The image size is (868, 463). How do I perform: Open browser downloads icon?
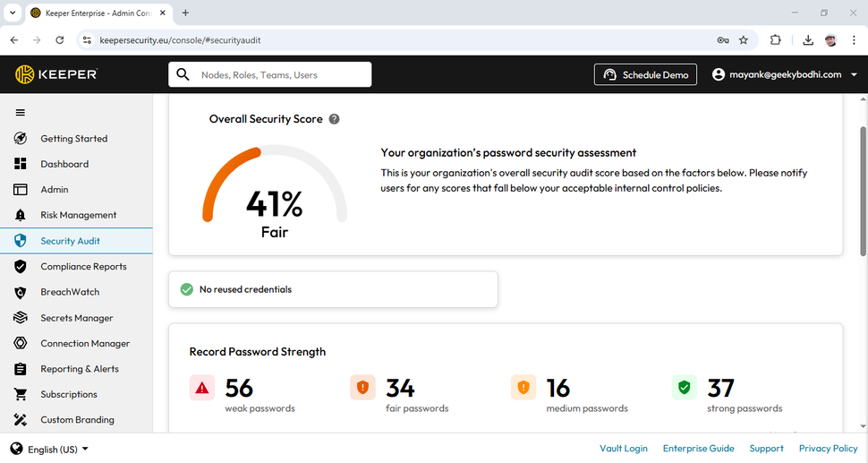point(808,40)
